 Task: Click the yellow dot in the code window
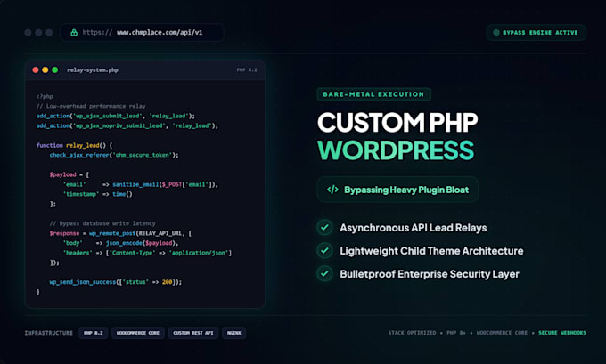pos(45,70)
